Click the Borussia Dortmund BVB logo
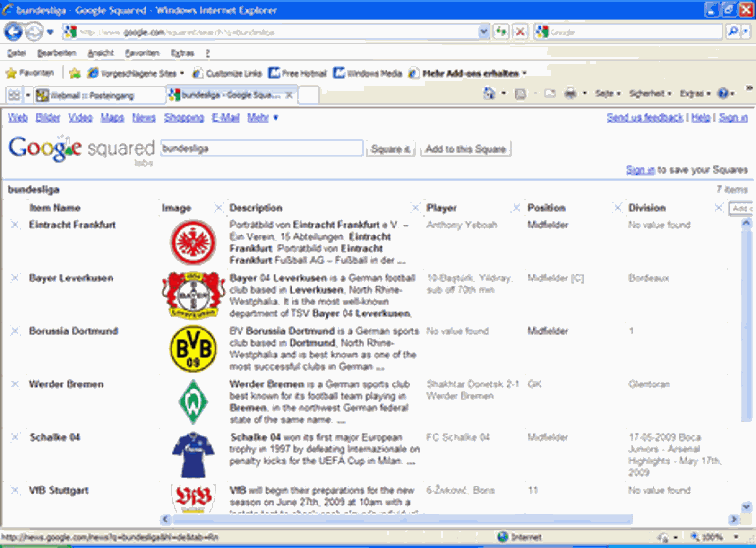 pyautogui.click(x=193, y=349)
